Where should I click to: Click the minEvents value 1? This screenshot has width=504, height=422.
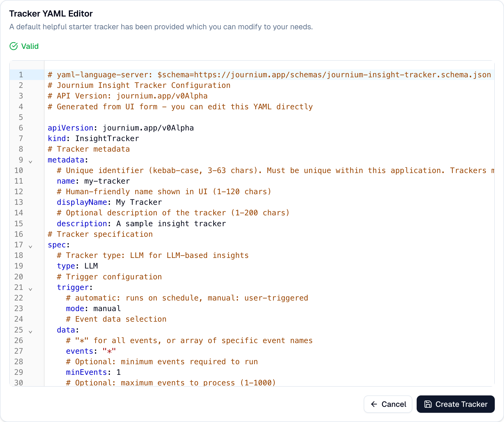[x=118, y=372]
